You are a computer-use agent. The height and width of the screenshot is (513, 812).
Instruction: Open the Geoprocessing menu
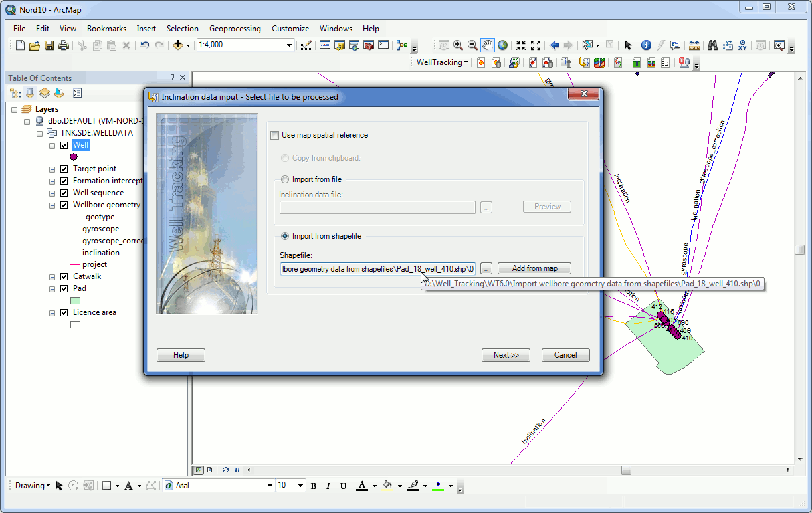tap(235, 29)
